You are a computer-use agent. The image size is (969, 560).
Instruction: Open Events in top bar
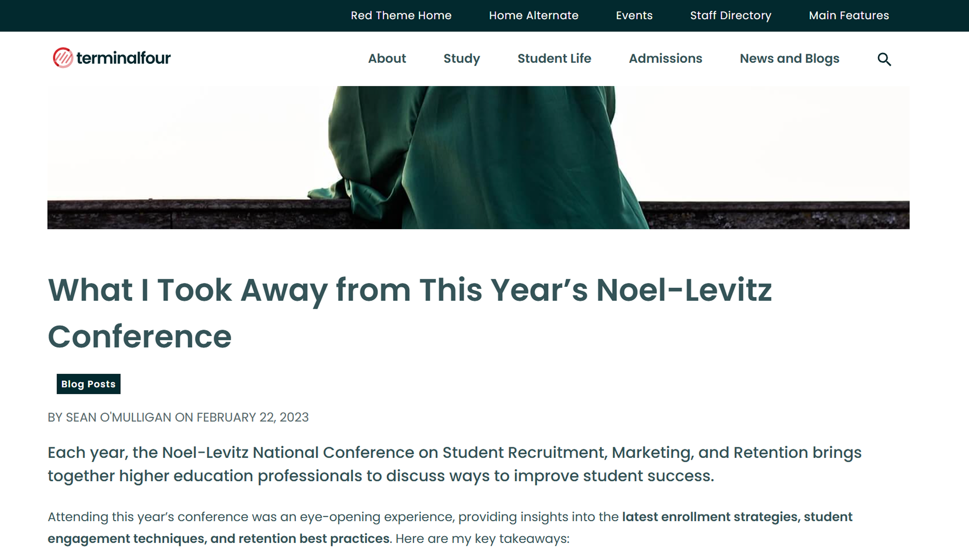click(x=634, y=16)
